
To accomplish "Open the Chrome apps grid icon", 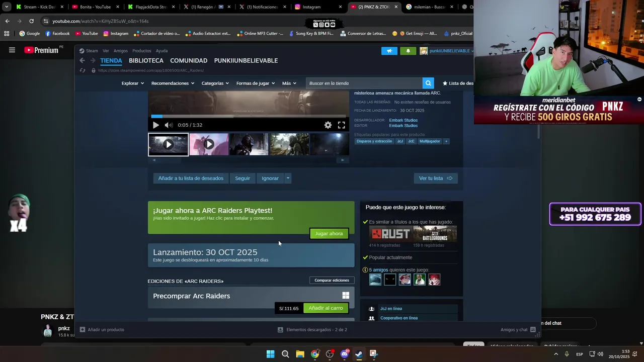I will 7,34.
